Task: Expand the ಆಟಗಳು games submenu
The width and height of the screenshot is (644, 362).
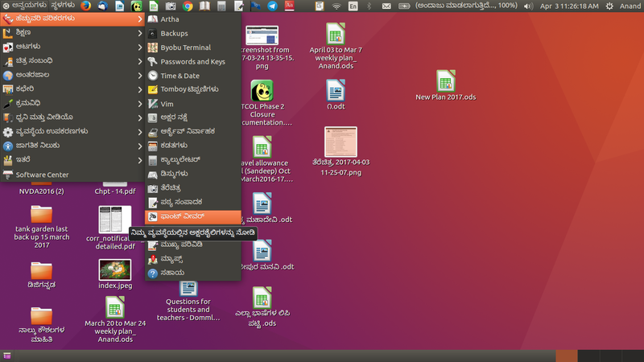Action: [x=72, y=47]
